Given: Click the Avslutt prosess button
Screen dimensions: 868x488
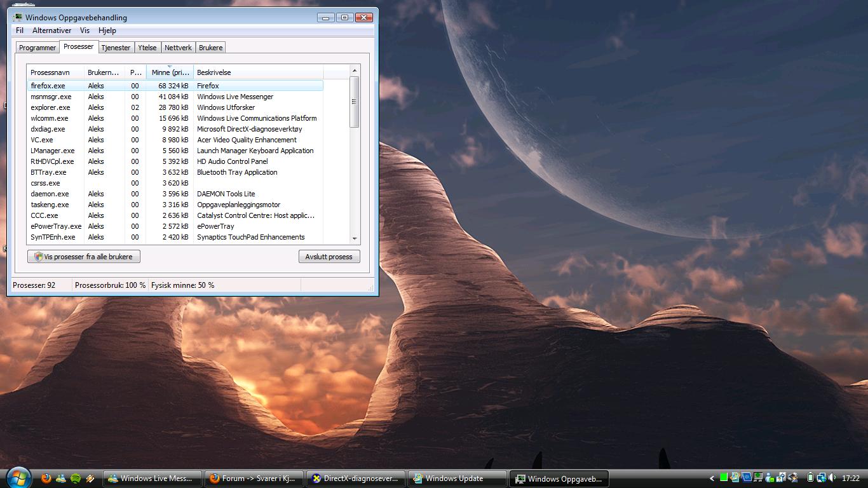Looking at the screenshot, I should click(x=329, y=257).
